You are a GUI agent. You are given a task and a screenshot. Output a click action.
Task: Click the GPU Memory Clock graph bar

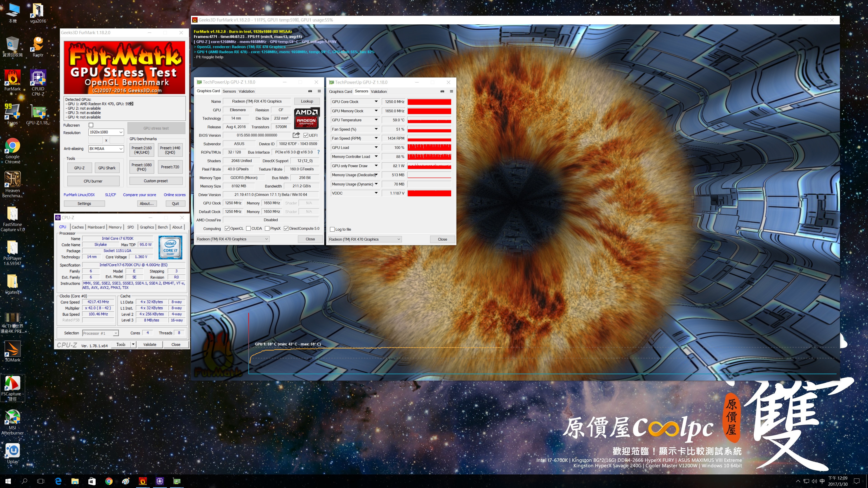tap(429, 111)
